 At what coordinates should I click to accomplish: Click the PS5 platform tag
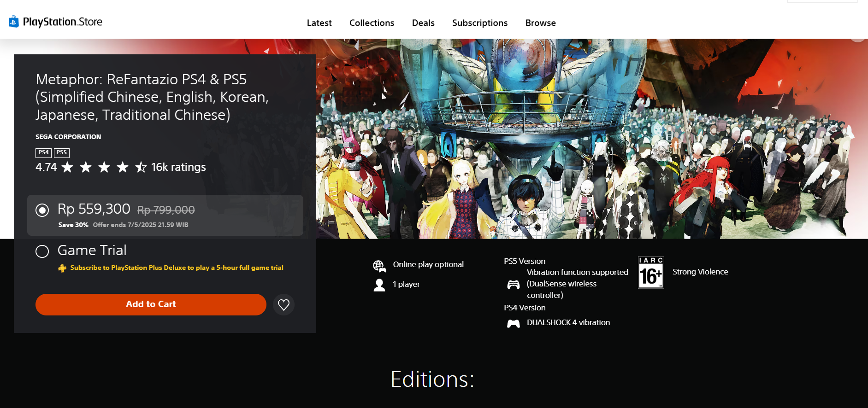point(62,152)
